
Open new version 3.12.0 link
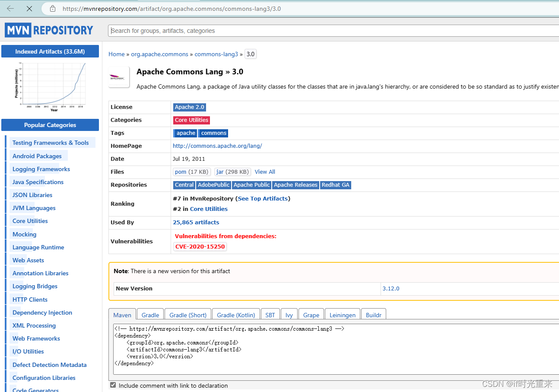(391, 288)
